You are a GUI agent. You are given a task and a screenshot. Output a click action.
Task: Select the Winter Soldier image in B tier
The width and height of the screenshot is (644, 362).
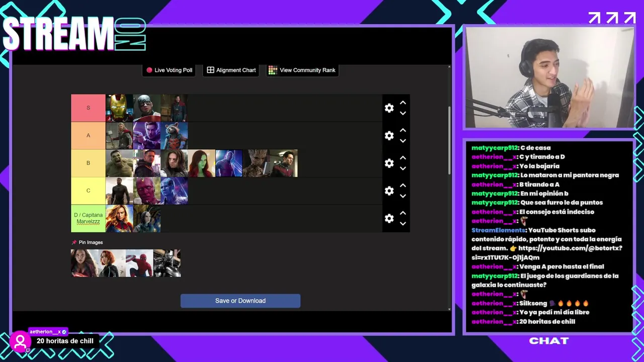pos(174,163)
